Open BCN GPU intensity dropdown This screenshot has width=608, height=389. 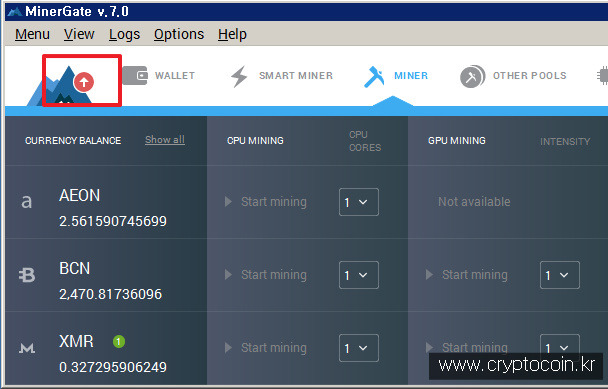pyautogui.click(x=560, y=275)
